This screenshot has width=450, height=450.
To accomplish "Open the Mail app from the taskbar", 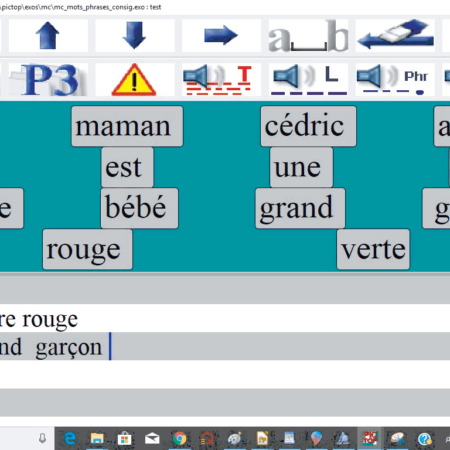I will (x=152, y=438).
